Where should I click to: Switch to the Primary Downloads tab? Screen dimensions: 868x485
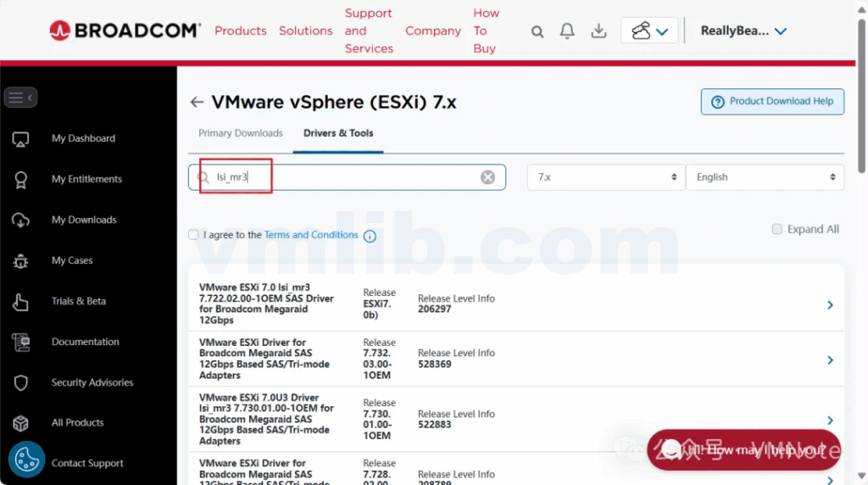click(x=240, y=133)
